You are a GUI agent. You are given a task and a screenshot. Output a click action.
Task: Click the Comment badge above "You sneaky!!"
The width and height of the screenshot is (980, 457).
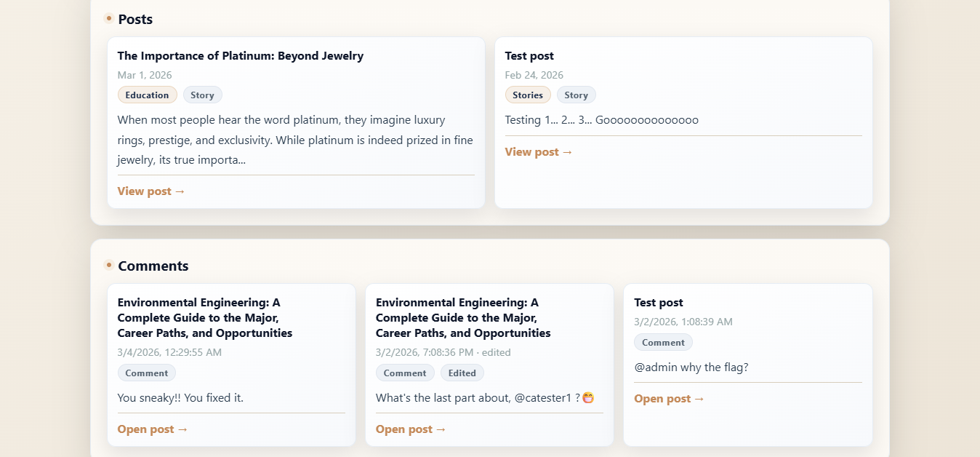146,373
